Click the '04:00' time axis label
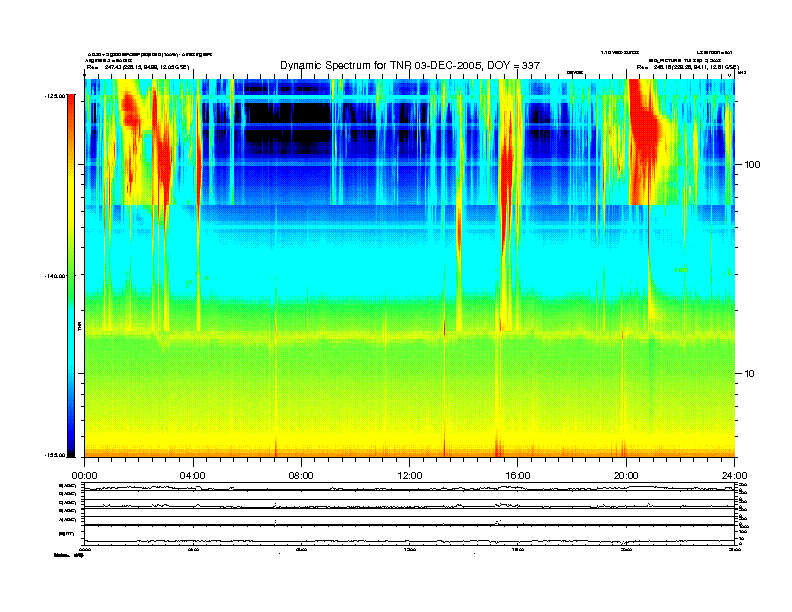 193,476
